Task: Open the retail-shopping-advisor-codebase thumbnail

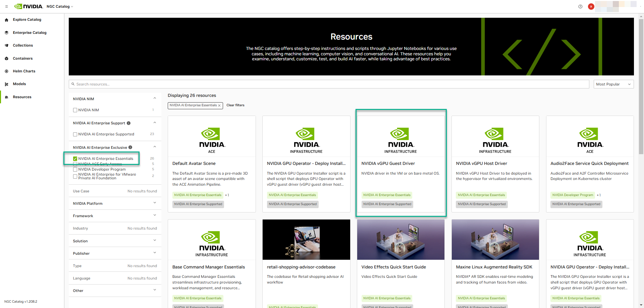Action: point(306,240)
